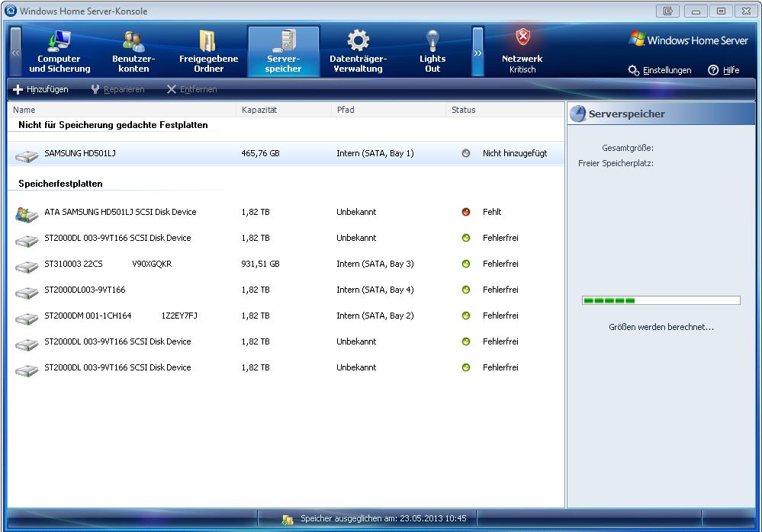Click the Entfernen toolbar button
Viewport: 762px width, 532px height.
coord(192,89)
